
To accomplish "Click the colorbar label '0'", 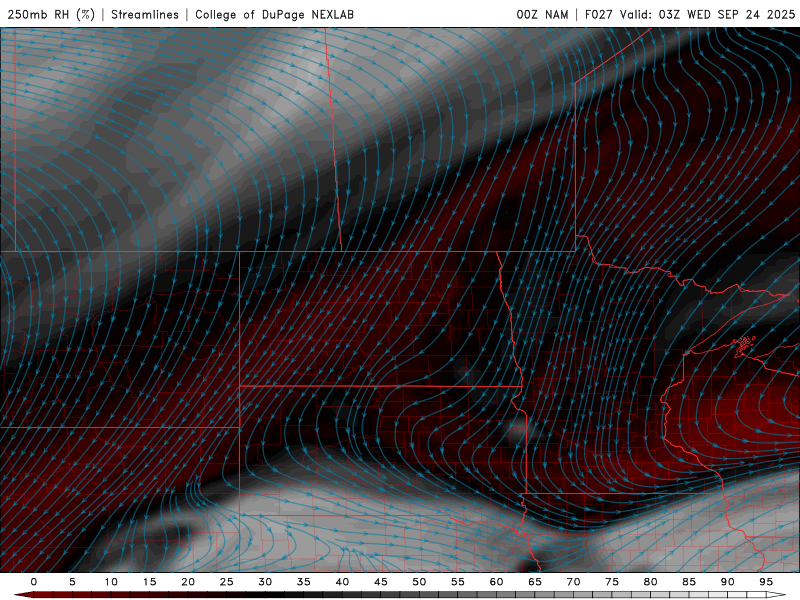I will click(34, 582).
